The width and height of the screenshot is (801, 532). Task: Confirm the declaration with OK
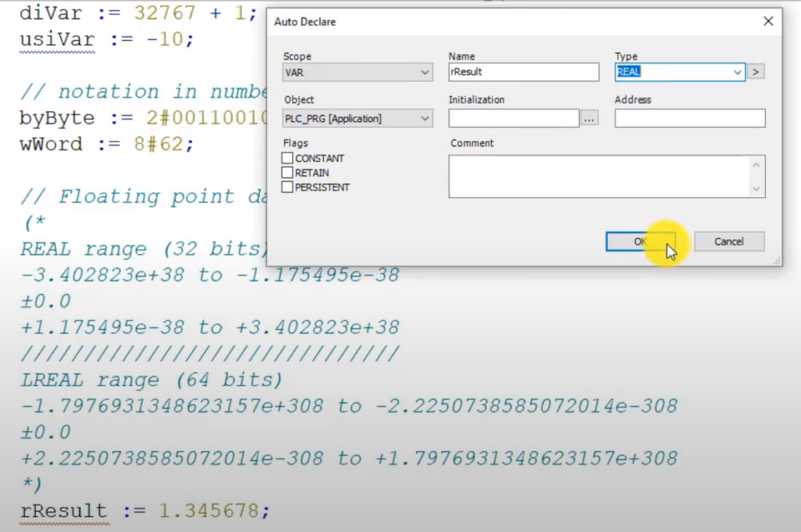click(640, 241)
